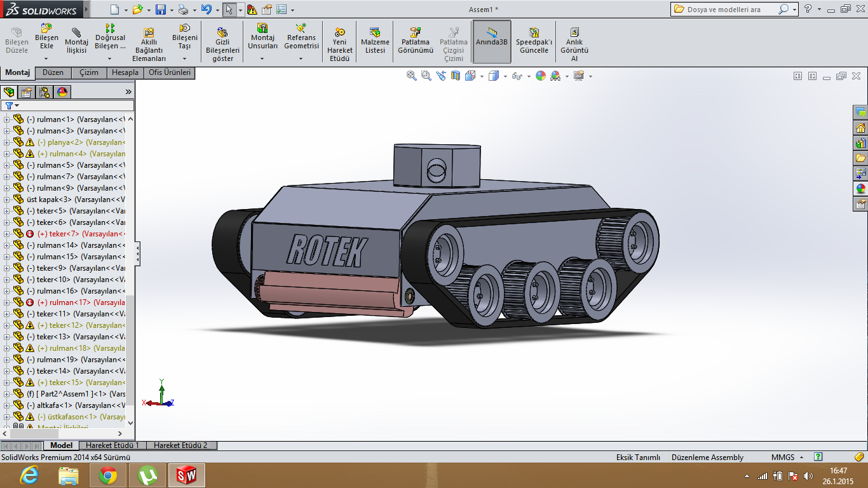This screenshot has height=488, width=868.
Task: Click Gizli Bileşenleri göster tool
Action: (222, 44)
